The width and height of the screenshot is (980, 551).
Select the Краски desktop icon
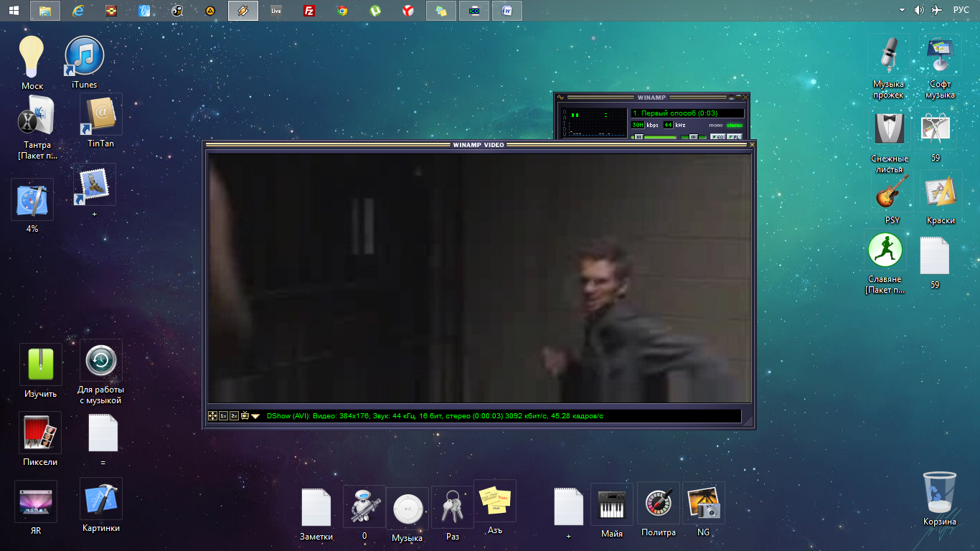pos(941,198)
